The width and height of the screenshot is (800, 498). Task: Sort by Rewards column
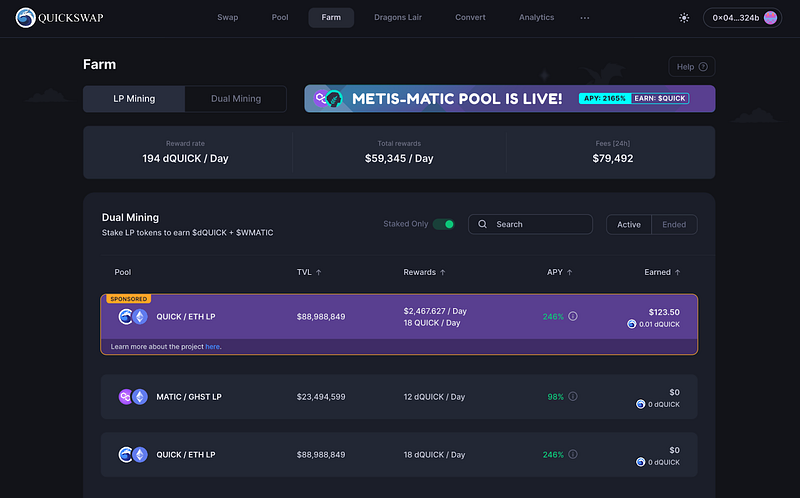click(424, 272)
